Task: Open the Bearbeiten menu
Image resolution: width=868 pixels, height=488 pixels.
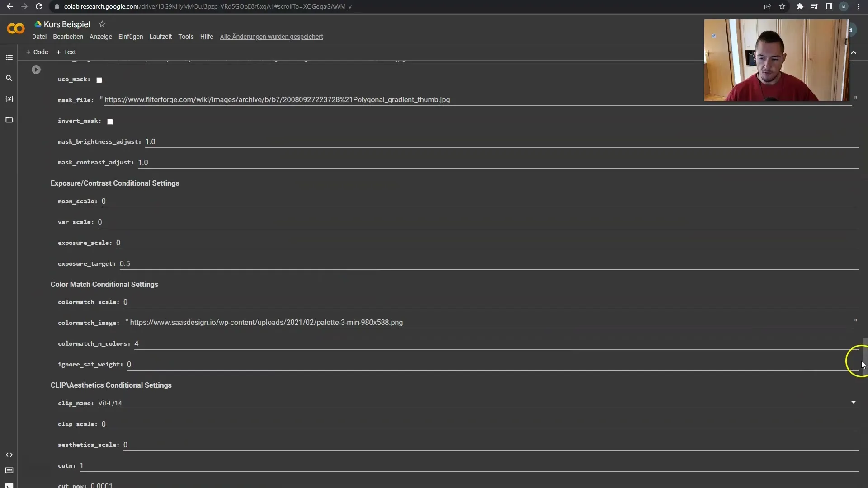Action: (68, 37)
